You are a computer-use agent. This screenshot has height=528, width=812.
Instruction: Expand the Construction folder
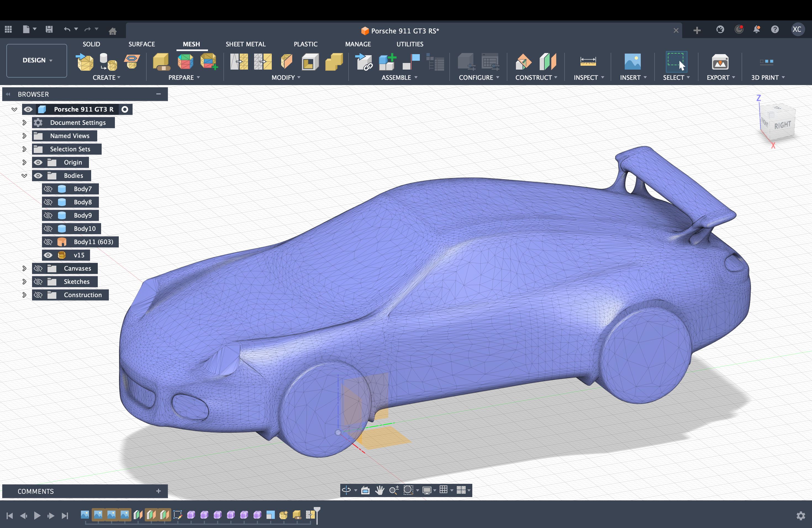point(24,295)
